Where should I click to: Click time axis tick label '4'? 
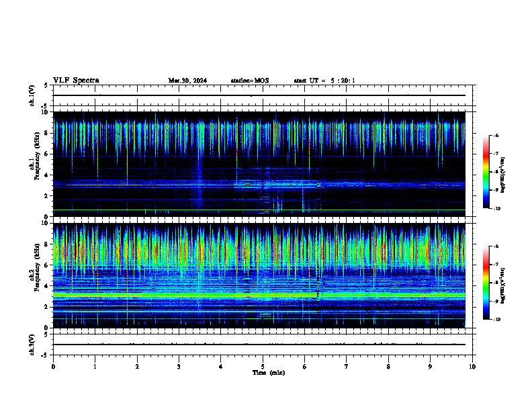pos(221,367)
